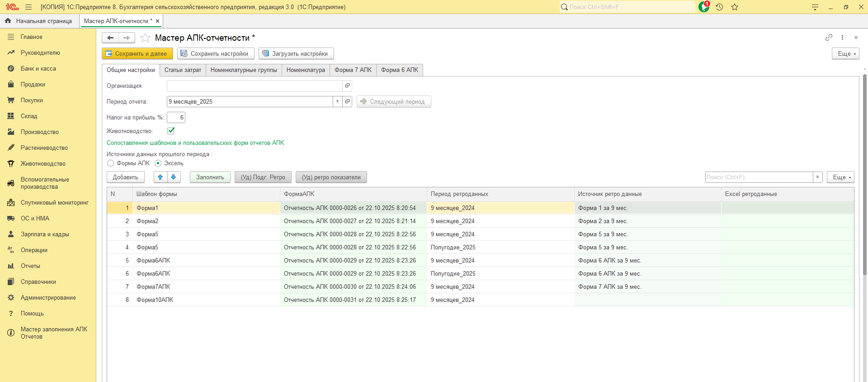Image resolution: width=868 pixels, height=382 pixels.
Task: Open the three-dot form options menu
Action: [842, 38]
